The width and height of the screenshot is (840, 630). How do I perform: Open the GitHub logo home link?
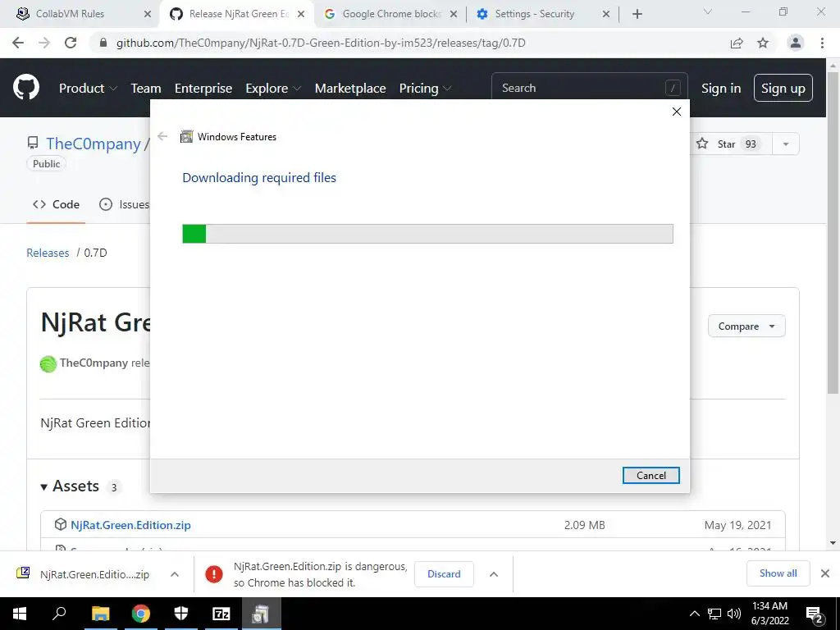(25, 88)
